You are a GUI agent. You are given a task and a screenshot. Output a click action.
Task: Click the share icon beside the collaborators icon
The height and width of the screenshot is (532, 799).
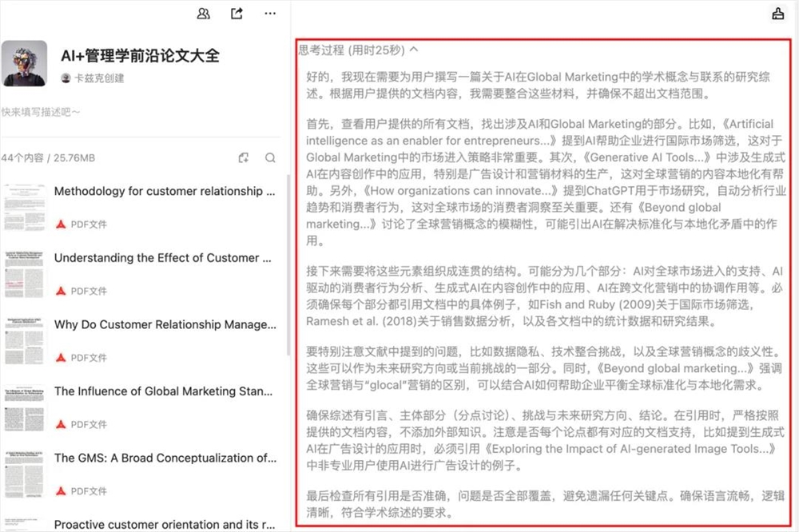(x=236, y=14)
